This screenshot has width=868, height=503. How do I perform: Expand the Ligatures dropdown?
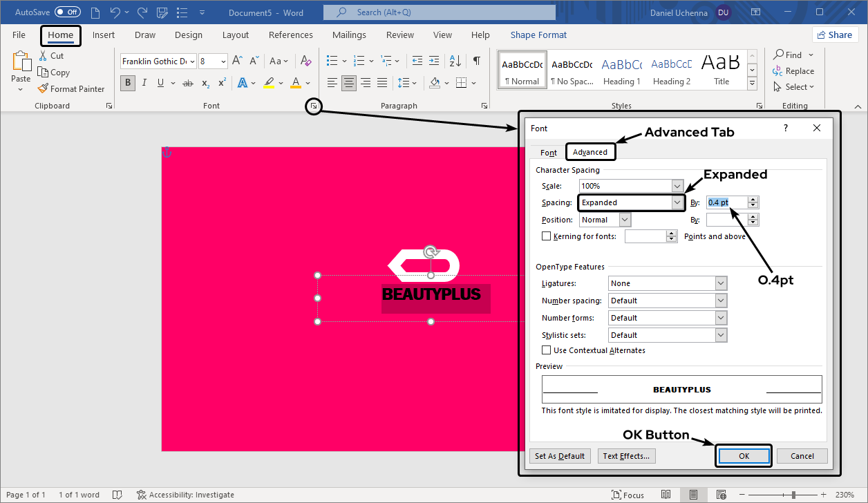pos(721,283)
